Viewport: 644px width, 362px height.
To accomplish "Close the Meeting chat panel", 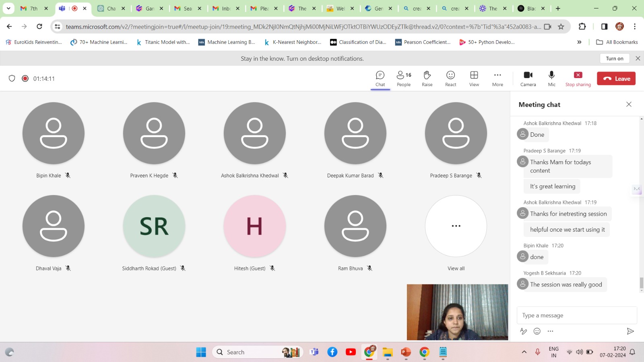I will coord(629,105).
